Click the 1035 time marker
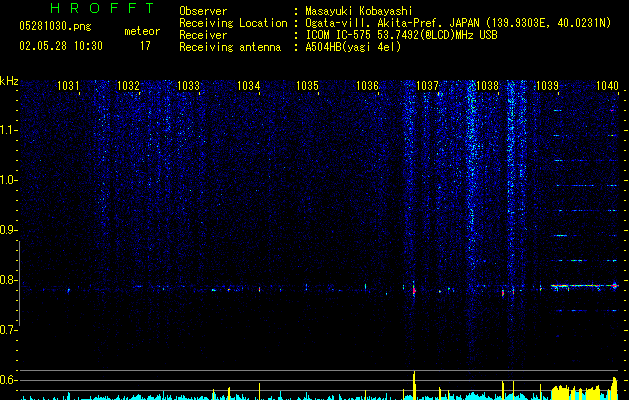The width and height of the screenshot is (629, 400). (307, 86)
